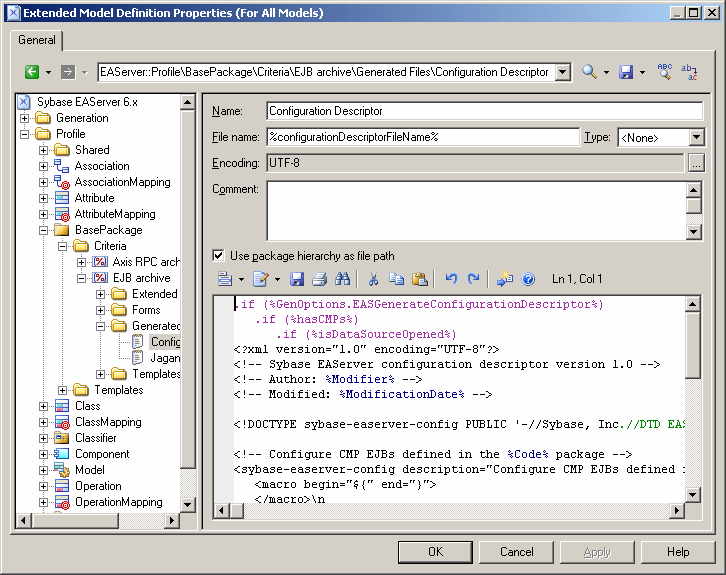Select the Sybase EAServer 6.x root node
The height and width of the screenshot is (575, 726).
coord(87,102)
